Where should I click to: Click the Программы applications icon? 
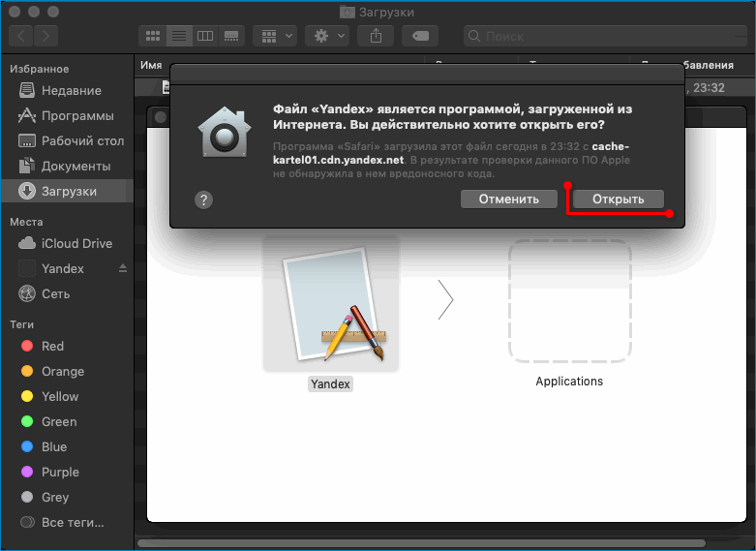(27, 116)
